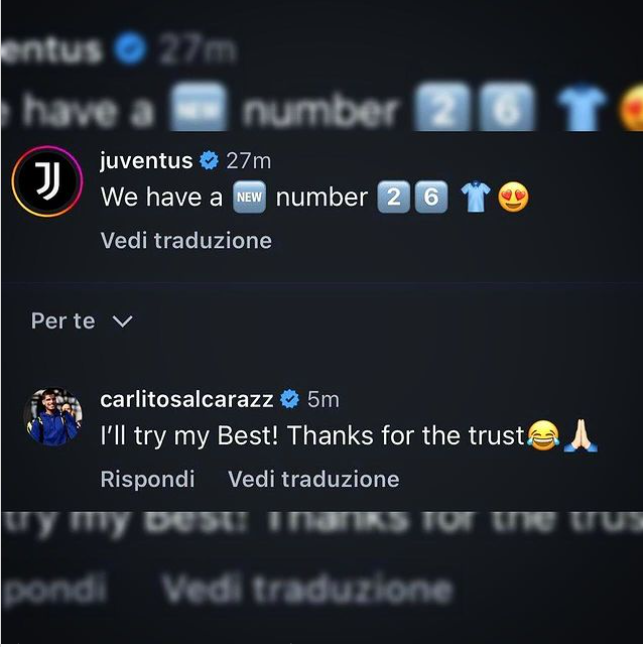Click the 5m timestamp beside carlitosalcarazz
The image size is (643, 647).
click(323, 399)
